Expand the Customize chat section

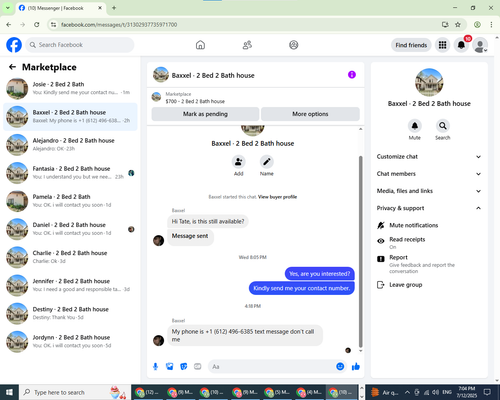(429, 157)
